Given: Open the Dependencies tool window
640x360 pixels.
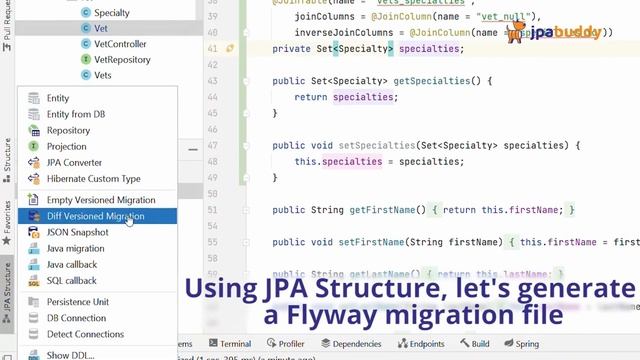Looking at the screenshot, I should coord(351,344).
